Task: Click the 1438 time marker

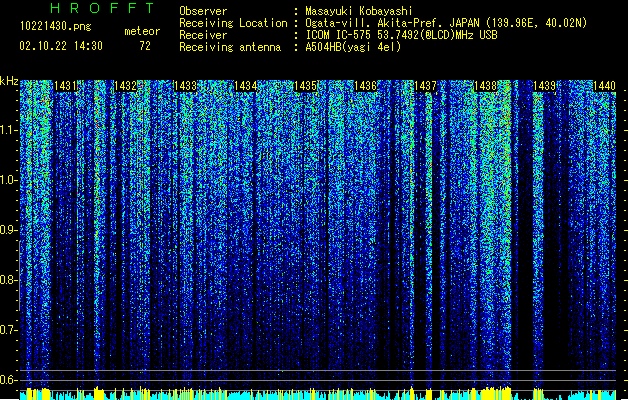Action: coord(485,86)
